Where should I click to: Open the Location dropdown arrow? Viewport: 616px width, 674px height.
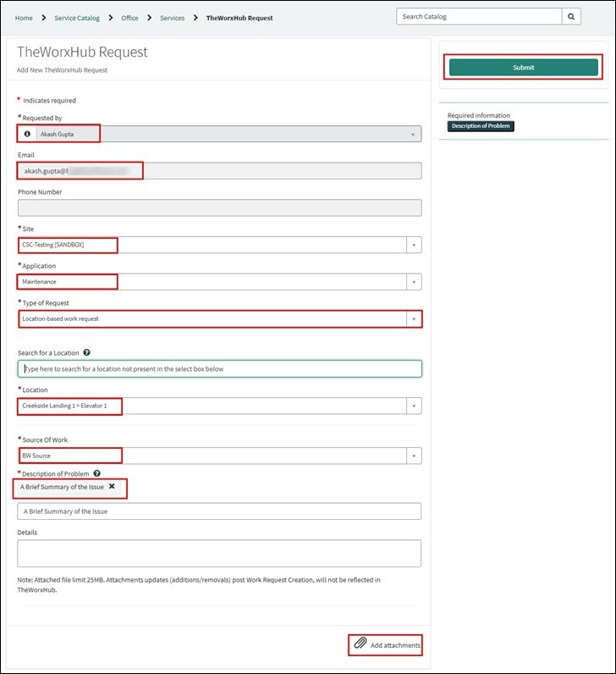(x=414, y=406)
